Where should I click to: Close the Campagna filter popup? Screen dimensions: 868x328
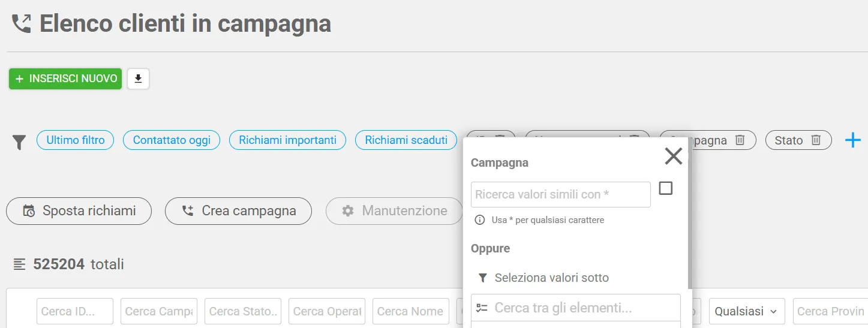674,157
